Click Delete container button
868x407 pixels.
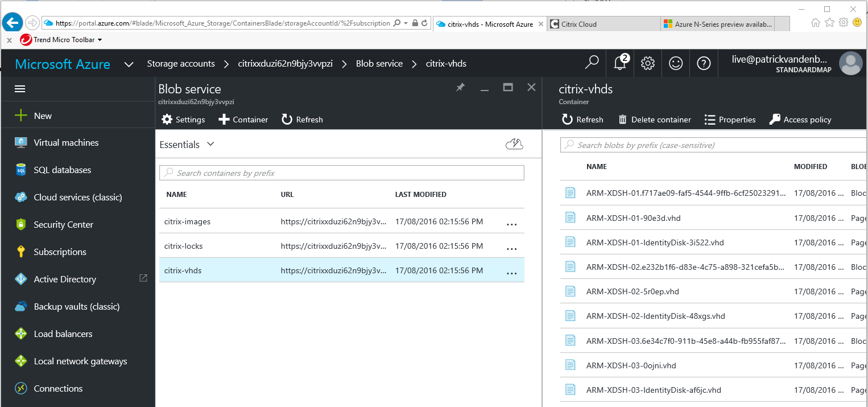[x=654, y=120]
